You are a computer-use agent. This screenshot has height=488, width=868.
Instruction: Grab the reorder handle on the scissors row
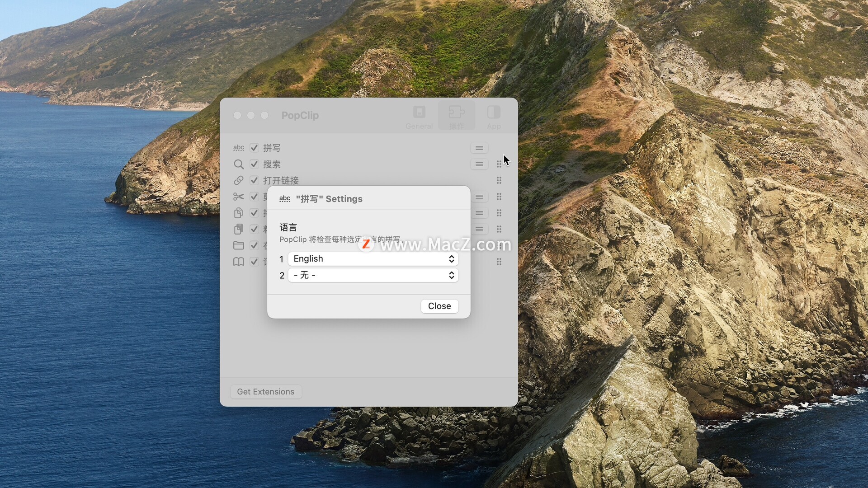499,197
